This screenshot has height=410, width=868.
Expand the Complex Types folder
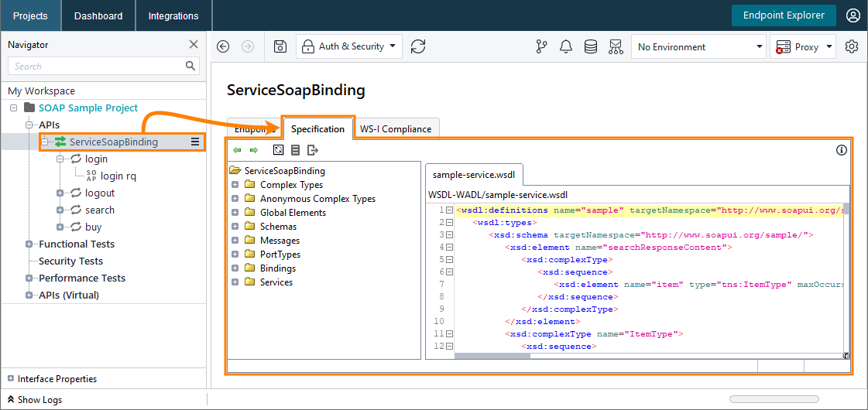pyautogui.click(x=235, y=185)
